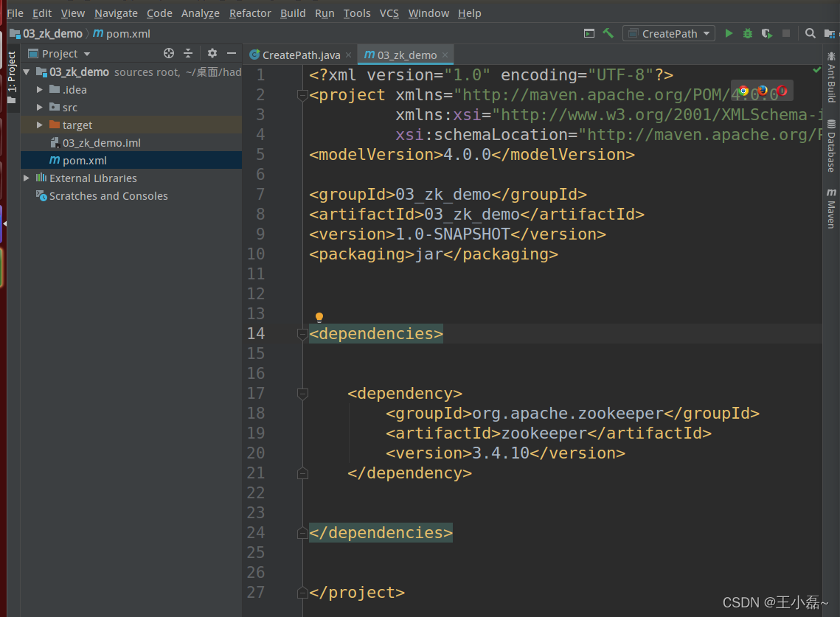Start debugging with the bug icon

pos(748,34)
